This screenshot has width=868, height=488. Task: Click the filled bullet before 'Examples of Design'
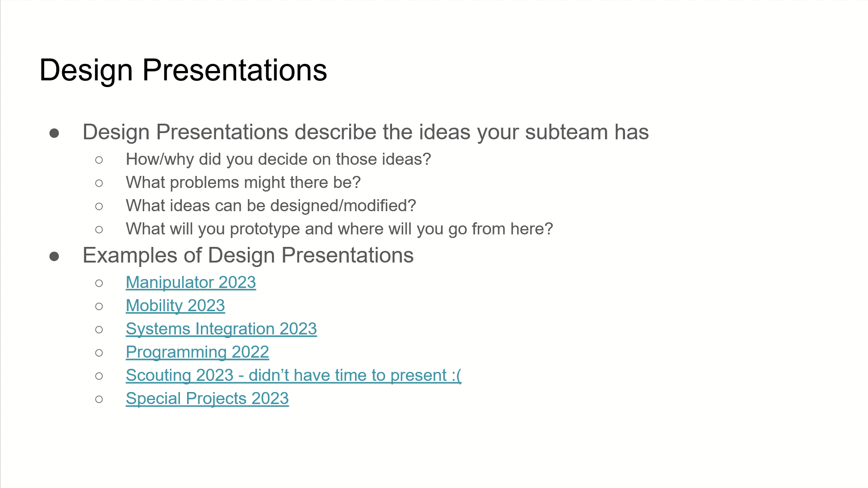pos(54,256)
